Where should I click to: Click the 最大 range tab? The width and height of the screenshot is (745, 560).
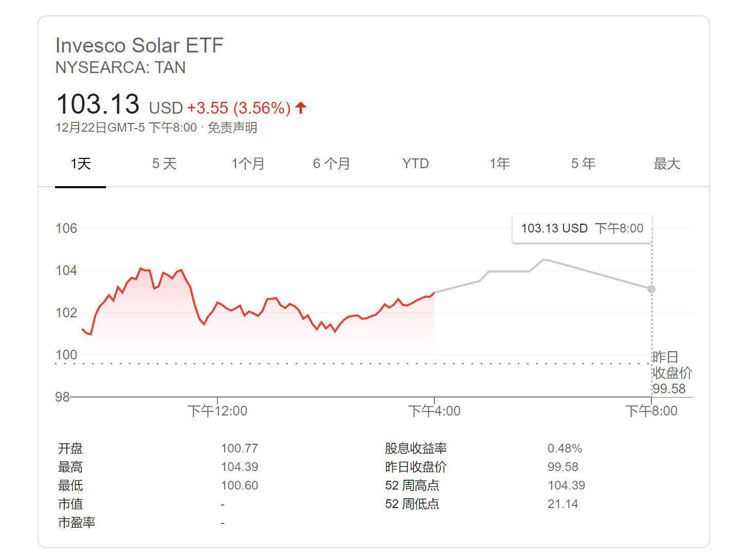[x=667, y=164]
